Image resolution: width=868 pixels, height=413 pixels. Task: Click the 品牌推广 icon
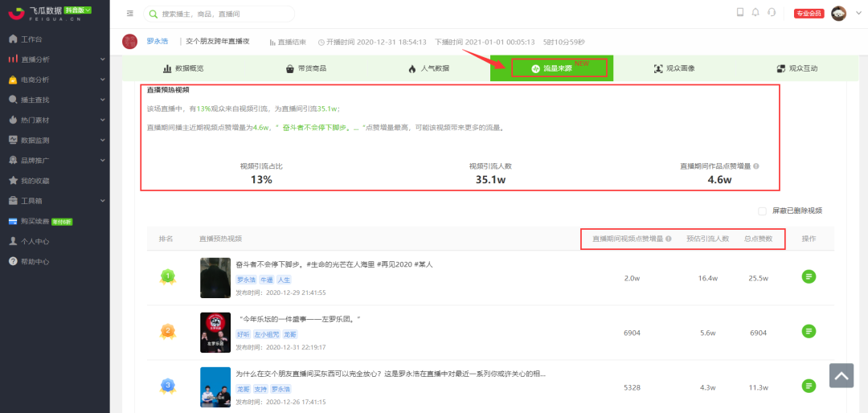pyautogui.click(x=13, y=161)
